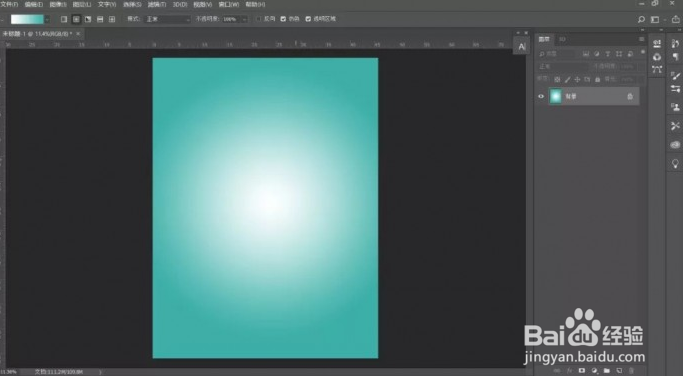The image size is (683, 381).
Task: Select the Angle gradient type icon
Action: pyautogui.click(x=88, y=19)
